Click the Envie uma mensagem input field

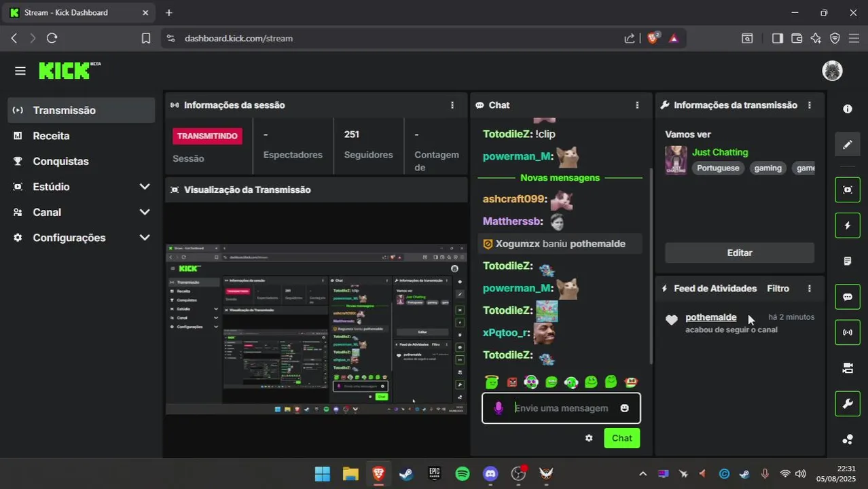(x=561, y=408)
